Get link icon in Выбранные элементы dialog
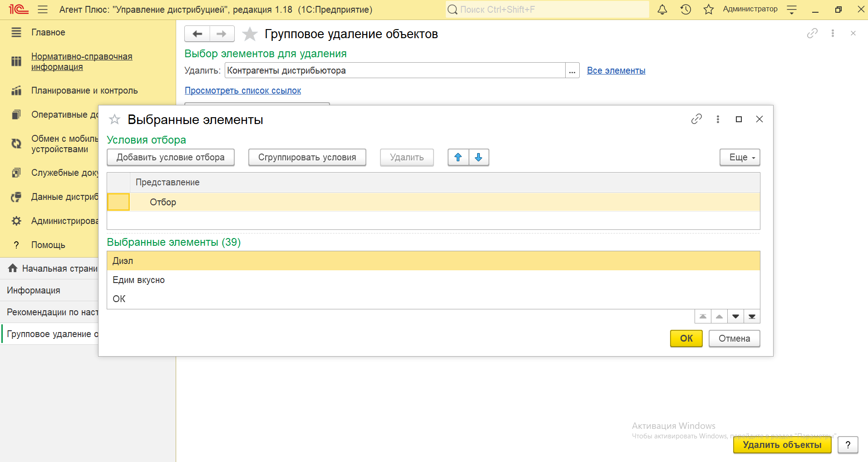The image size is (868, 462). 696,119
